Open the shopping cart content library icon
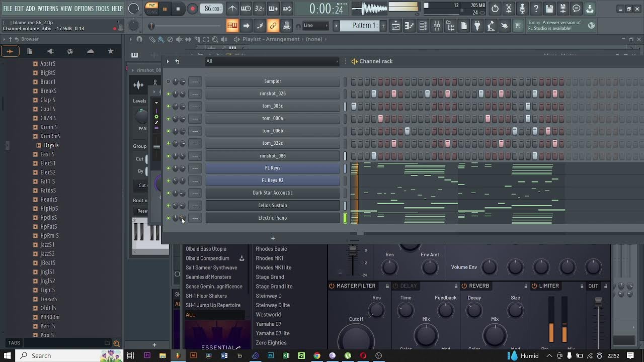644x362 pixels. coord(518,26)
